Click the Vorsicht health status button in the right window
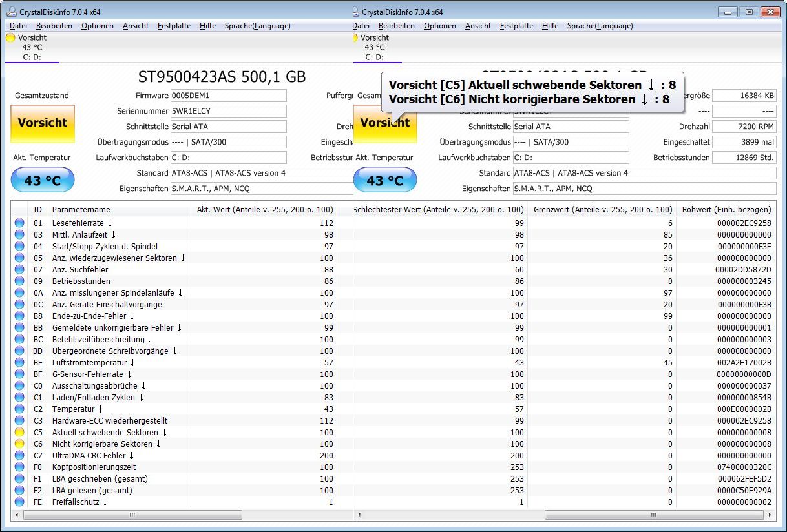Viewport: 787px width, 532px height. (x=385, y=123)
